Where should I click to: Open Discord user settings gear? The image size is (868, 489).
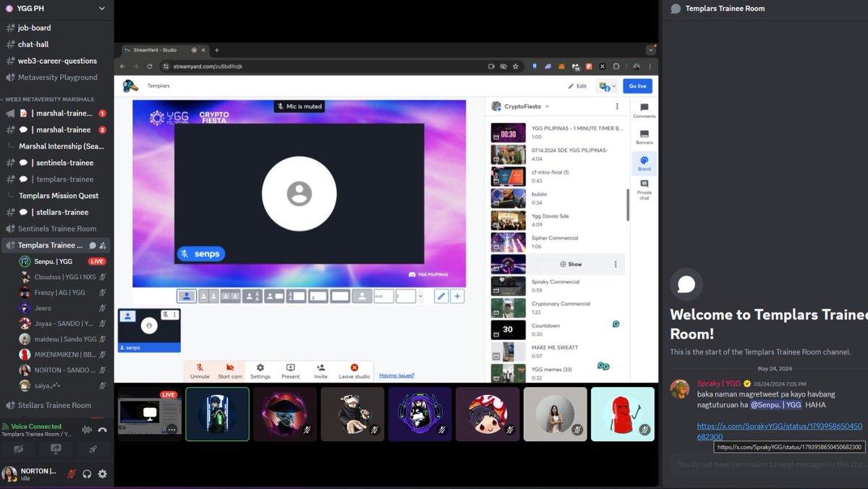(103, 474)
